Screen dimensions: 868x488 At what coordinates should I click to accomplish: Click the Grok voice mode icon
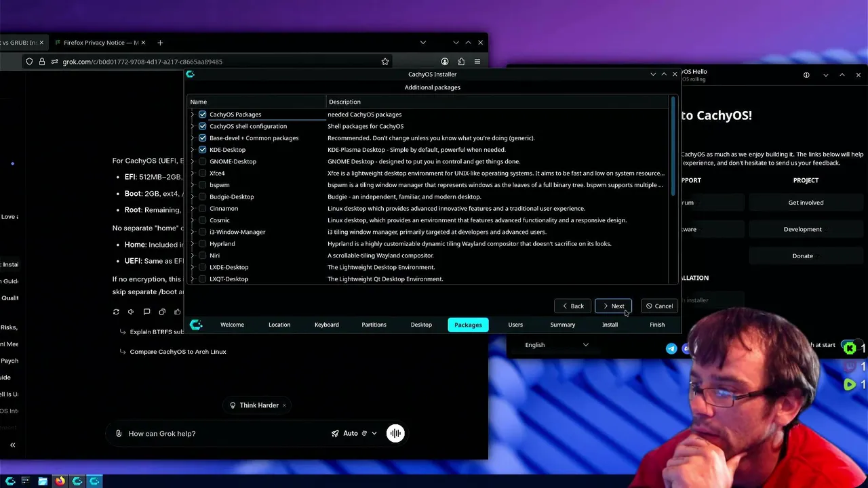395,433
